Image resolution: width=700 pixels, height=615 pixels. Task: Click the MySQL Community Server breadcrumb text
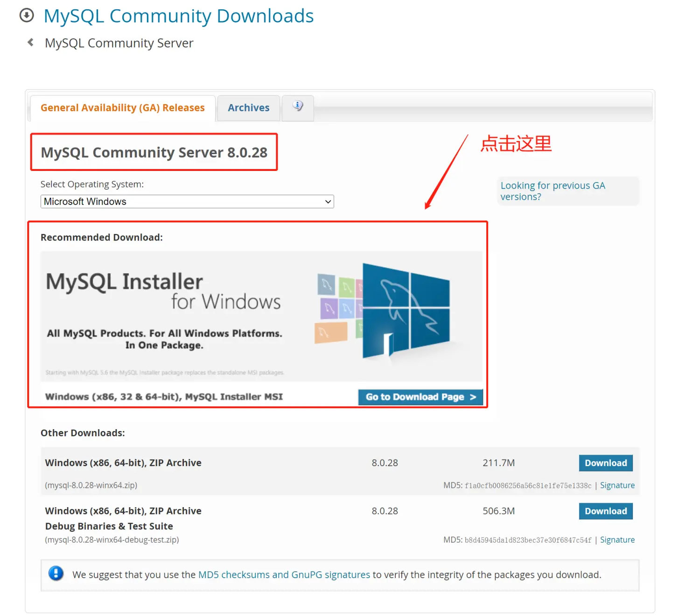click(119, 43)
